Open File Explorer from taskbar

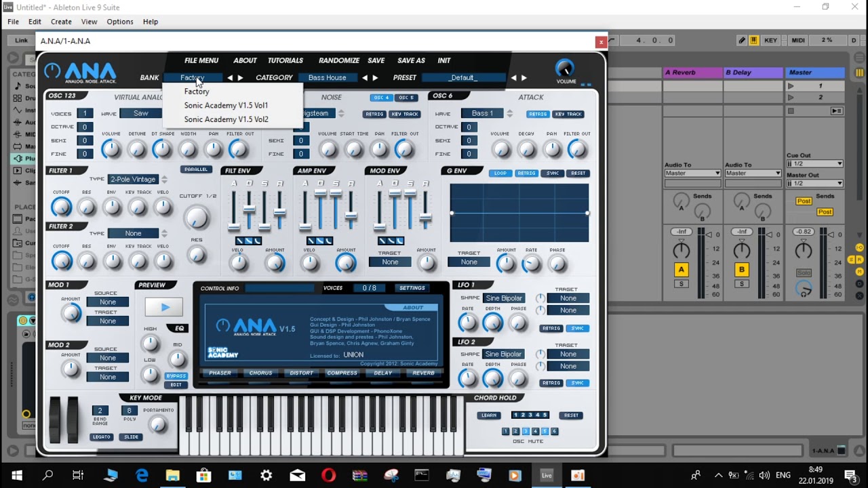(172, 475)
